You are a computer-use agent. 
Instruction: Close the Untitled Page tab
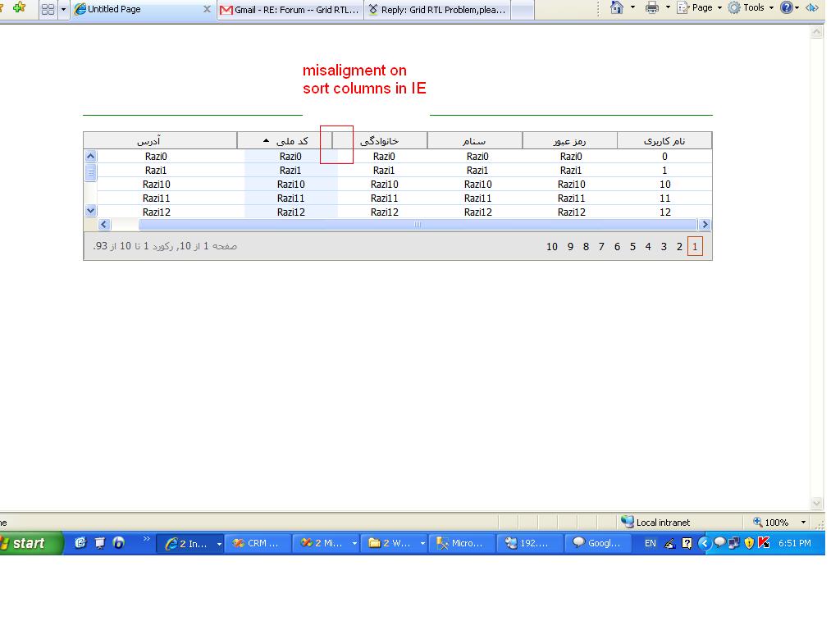click(208, 9)
